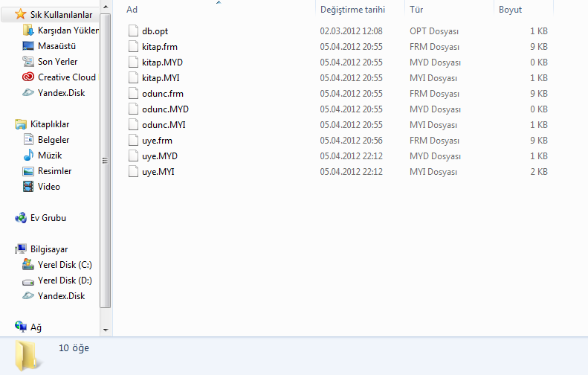Select file name kitap.MYI
The image size is (588, 375).
(161, 77)
